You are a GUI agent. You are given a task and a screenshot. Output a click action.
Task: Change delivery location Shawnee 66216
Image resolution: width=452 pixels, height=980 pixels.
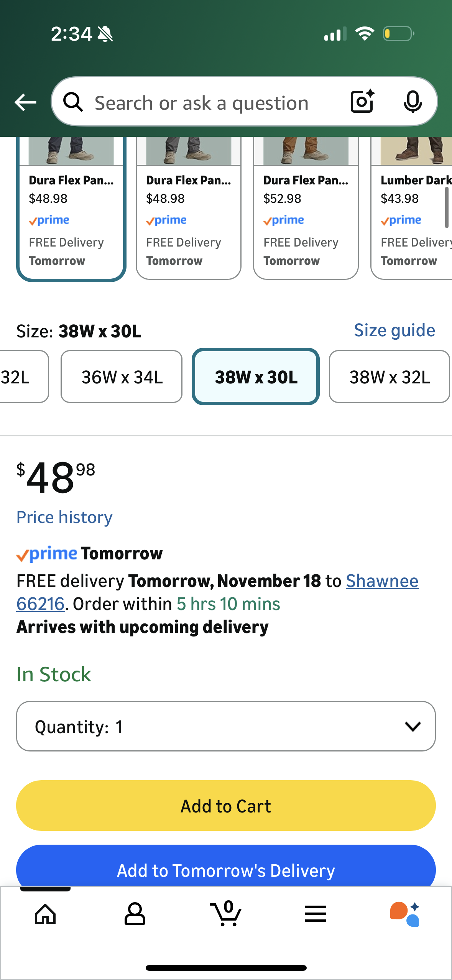click(x=382, y=581)
